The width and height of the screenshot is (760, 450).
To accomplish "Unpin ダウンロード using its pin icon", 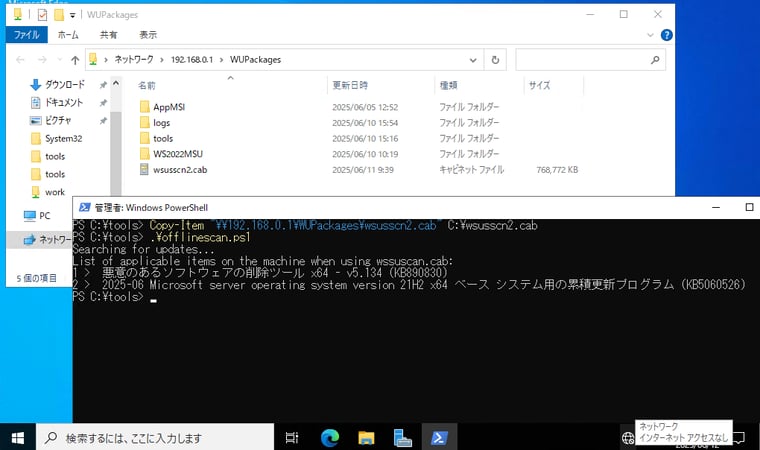I will pos(103,85).
